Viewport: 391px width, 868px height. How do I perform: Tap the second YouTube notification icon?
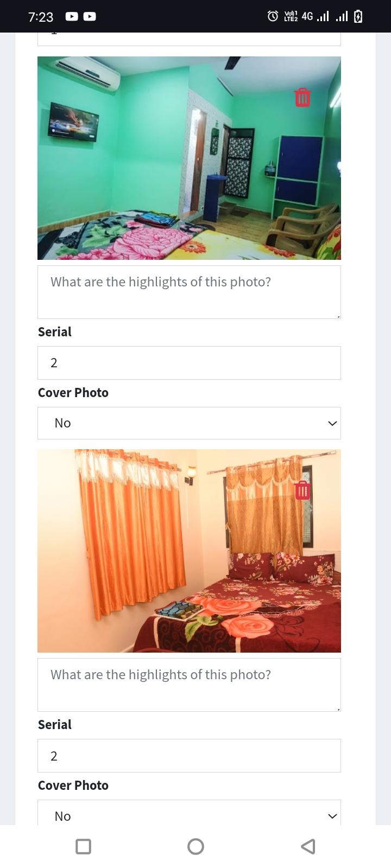click(90, 16)
